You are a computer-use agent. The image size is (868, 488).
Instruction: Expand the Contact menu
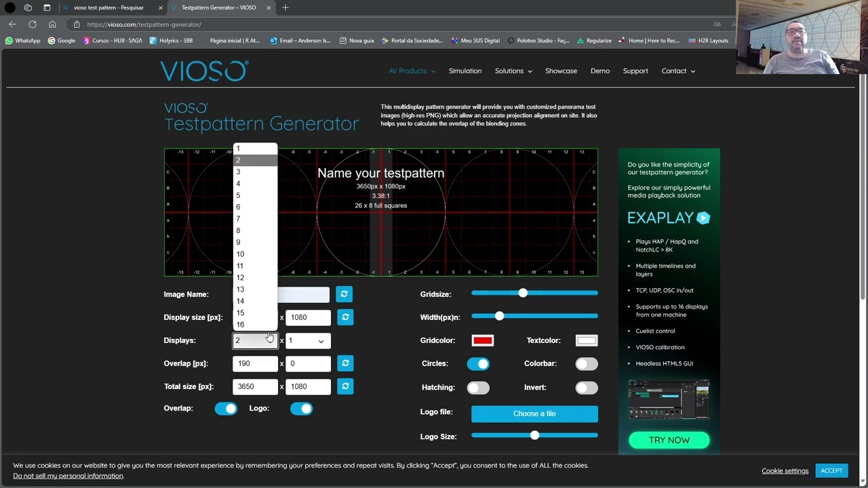click(x=678, y=71)
